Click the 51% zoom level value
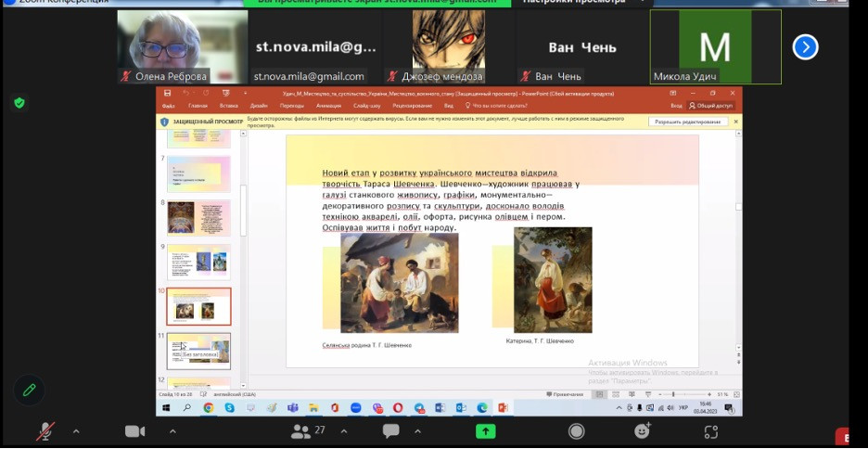 pos(722,394)
